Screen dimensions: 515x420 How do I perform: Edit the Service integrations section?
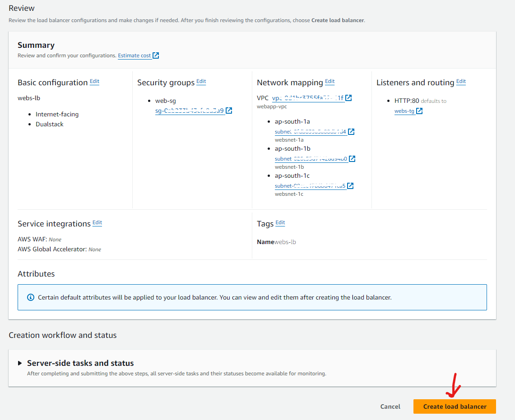coord(97,223)
